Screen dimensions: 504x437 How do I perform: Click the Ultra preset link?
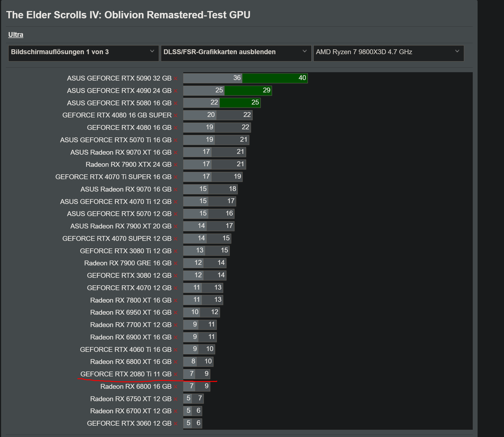(16, 35)
